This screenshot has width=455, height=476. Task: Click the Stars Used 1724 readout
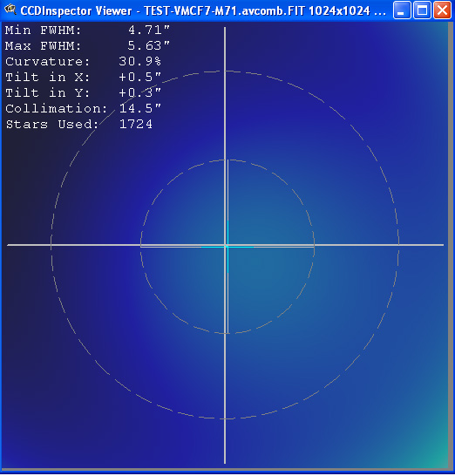79,125
